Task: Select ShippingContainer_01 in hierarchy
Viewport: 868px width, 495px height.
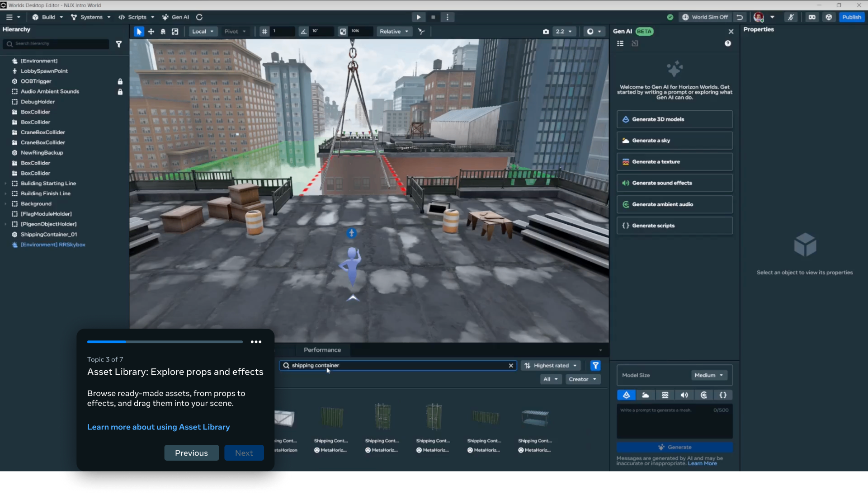Action: click(x=48, y=235)
